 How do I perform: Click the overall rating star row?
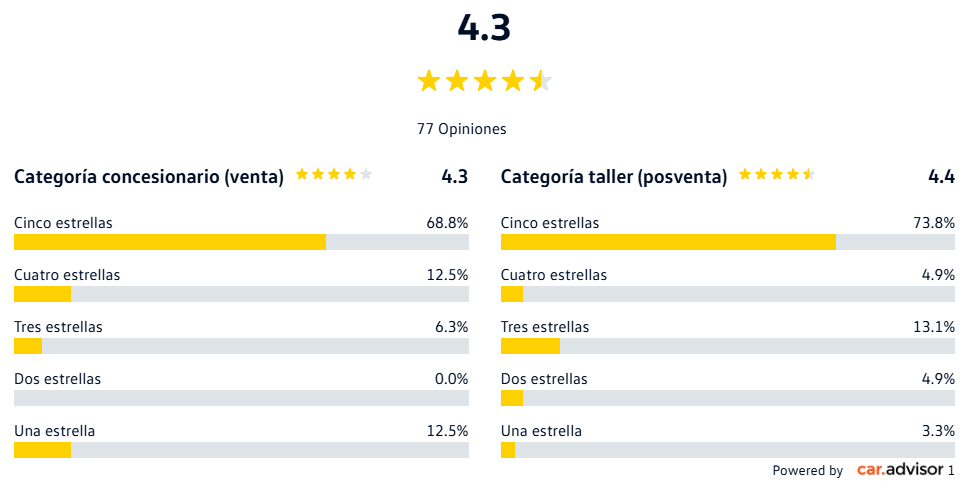484,81
